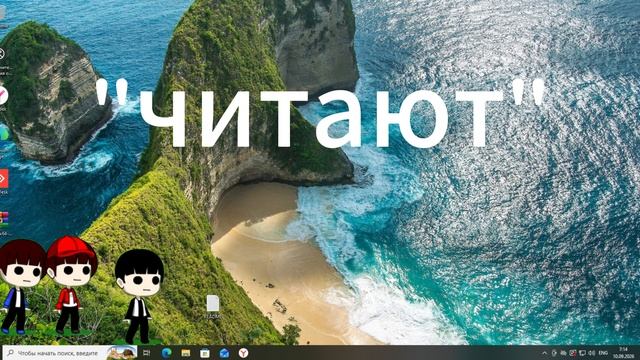This screenshot has width=640, height=360.
Task: Open the clock and date flyout
Action: coord(624,353)
